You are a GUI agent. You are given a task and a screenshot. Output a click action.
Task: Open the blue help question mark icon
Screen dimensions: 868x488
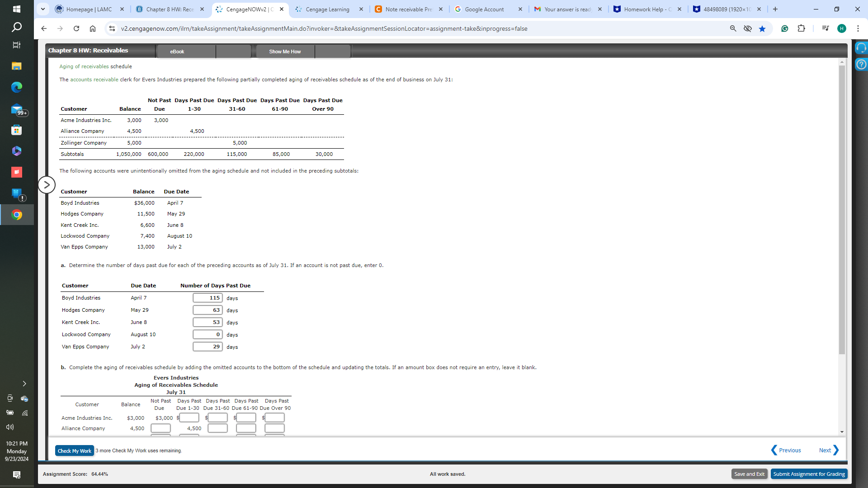coord(861,65)
